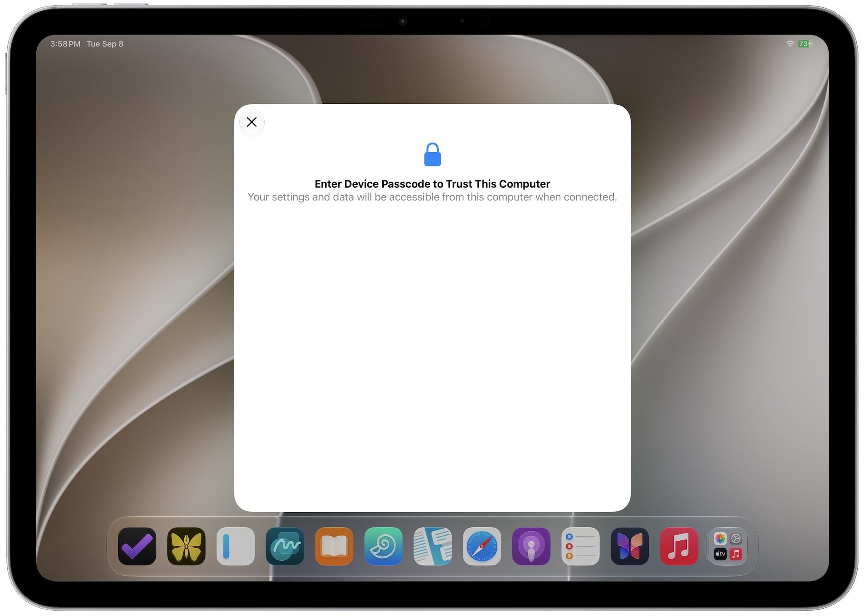Open the OmniFocus checkmark app in dock
The image size is (865, 616).
137,546
